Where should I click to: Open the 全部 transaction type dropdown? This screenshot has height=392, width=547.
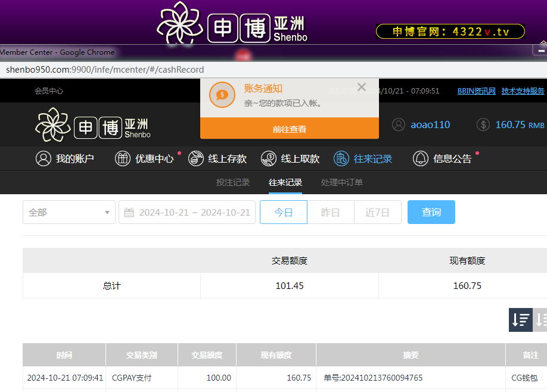tap(69, 212)
